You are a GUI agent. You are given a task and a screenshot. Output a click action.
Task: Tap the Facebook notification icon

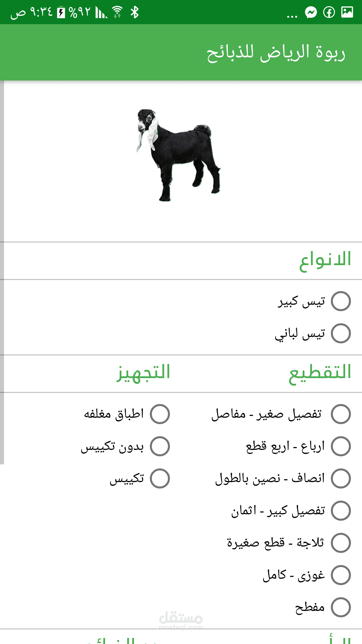pos(329,12)
